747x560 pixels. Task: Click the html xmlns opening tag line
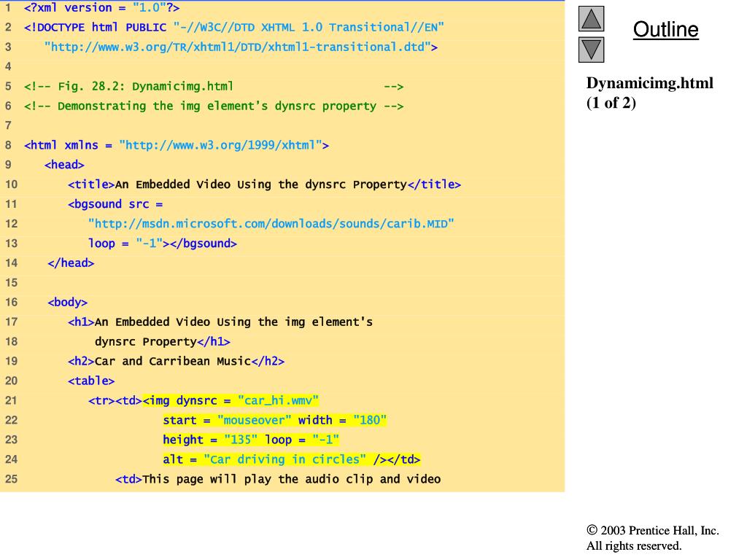coord(177,145)
